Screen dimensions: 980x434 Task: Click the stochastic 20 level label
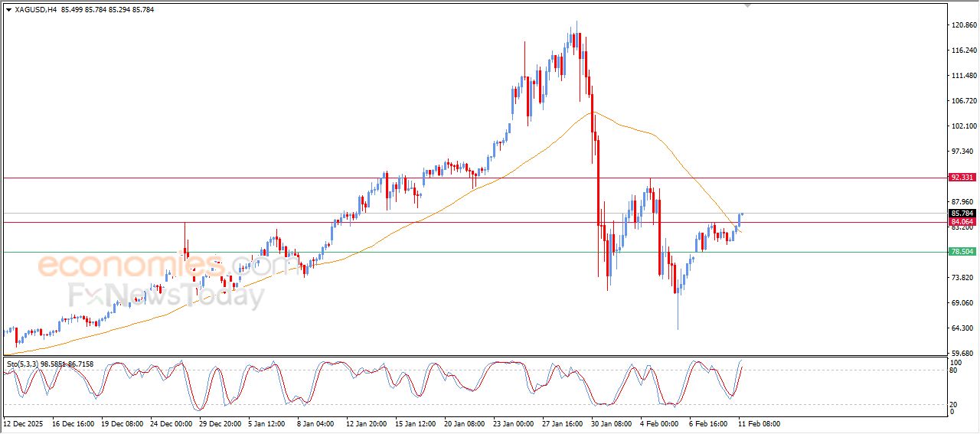click(x=953, y=404)
